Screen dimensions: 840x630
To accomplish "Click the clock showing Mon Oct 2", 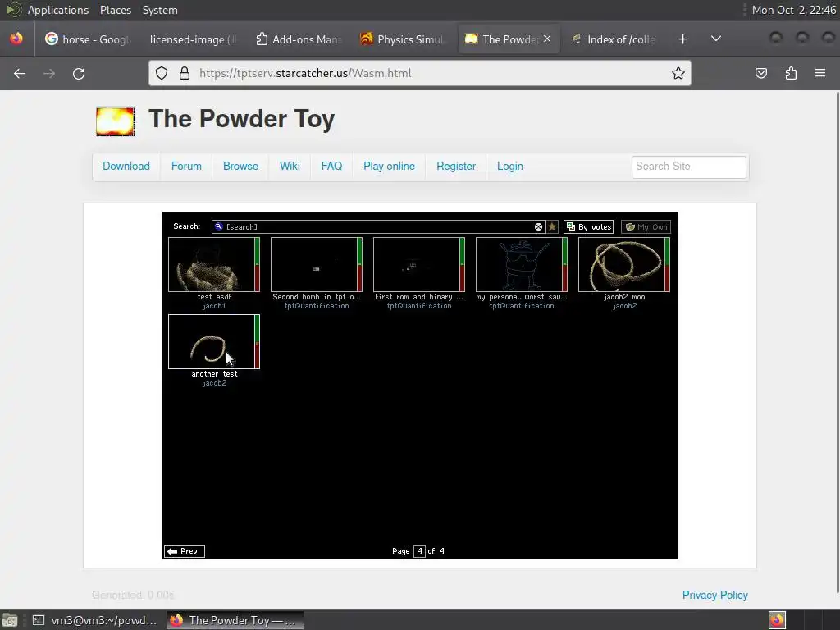I will point(793,10).
